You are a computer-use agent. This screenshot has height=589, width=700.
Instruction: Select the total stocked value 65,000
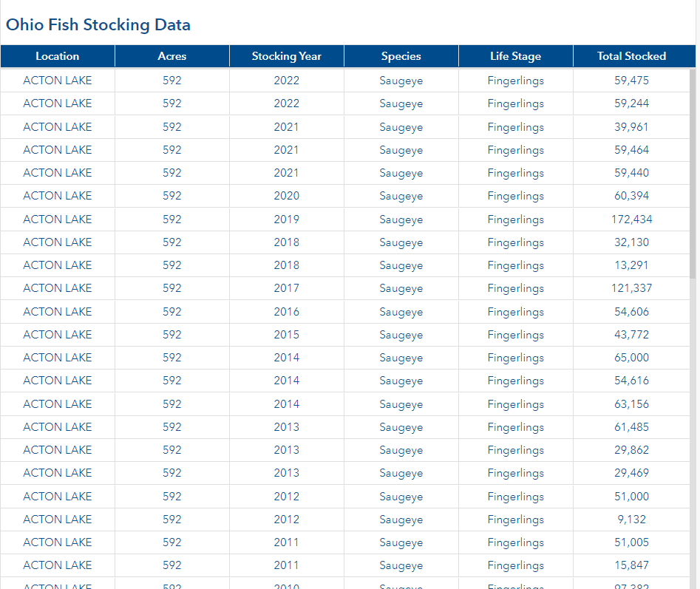pyautogui.click(x=631, y=358)
